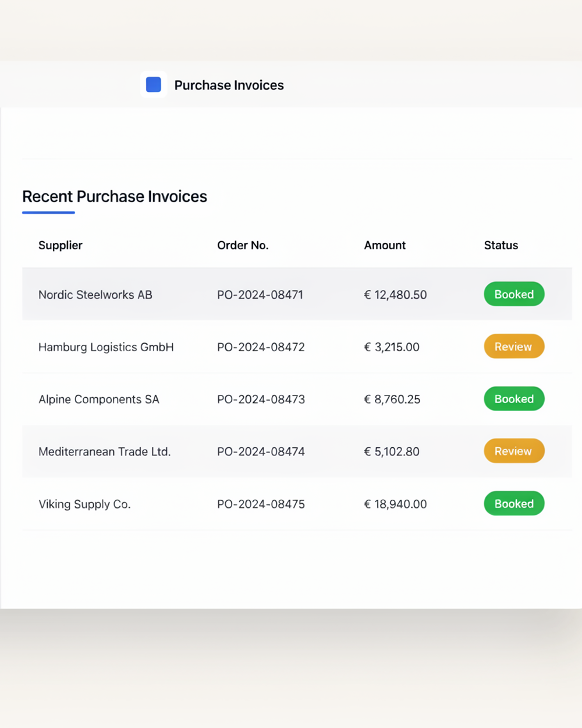The width and height of the screenshot is (582, 728).
Task: Click the amount € 8,760.25
Action: (x=392, y=400)
